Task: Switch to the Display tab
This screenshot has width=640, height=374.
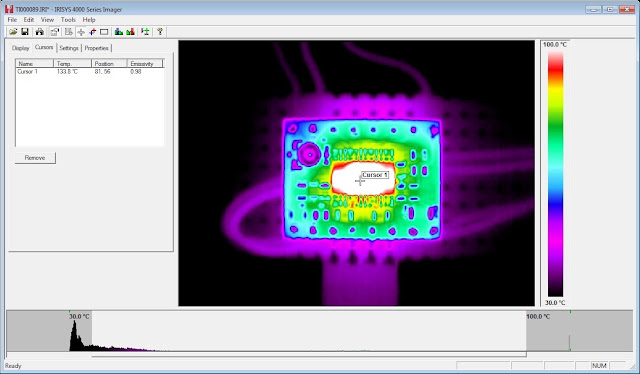Action: pyautogui.click(x=20, y=48)
